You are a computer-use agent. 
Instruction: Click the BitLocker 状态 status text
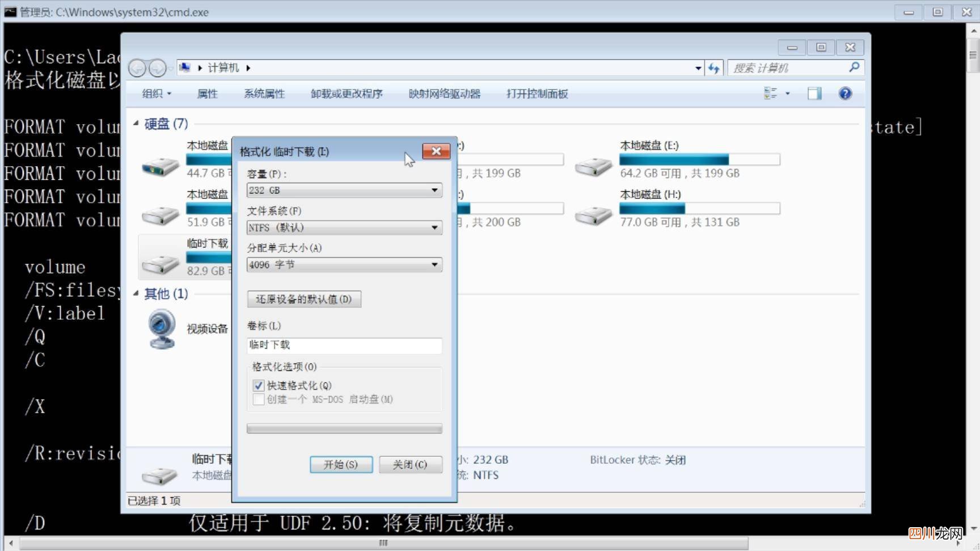(637, 460)
